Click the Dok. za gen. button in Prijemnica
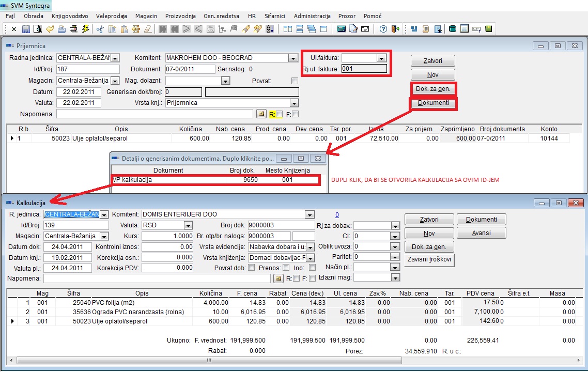The width and height of the screenshot is (588, 372). pyautogui.click(x=433, y=89)
